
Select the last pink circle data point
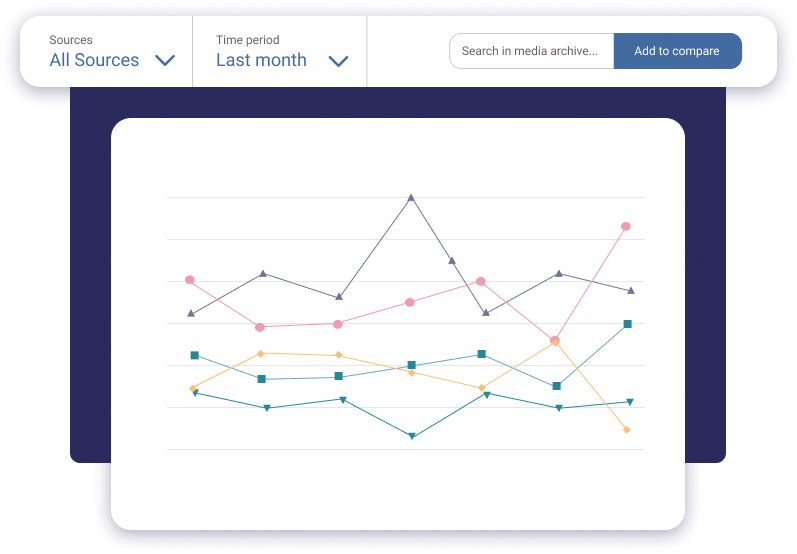(x=626, y=226)
